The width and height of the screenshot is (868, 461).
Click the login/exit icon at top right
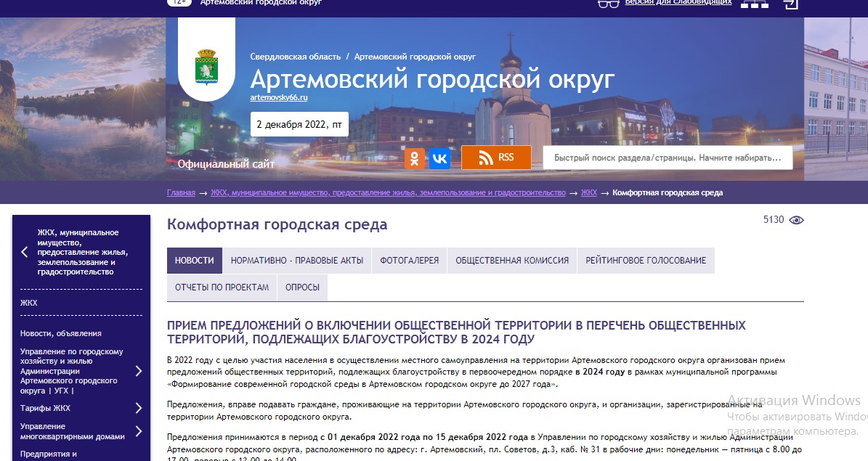tap(792, 4)
